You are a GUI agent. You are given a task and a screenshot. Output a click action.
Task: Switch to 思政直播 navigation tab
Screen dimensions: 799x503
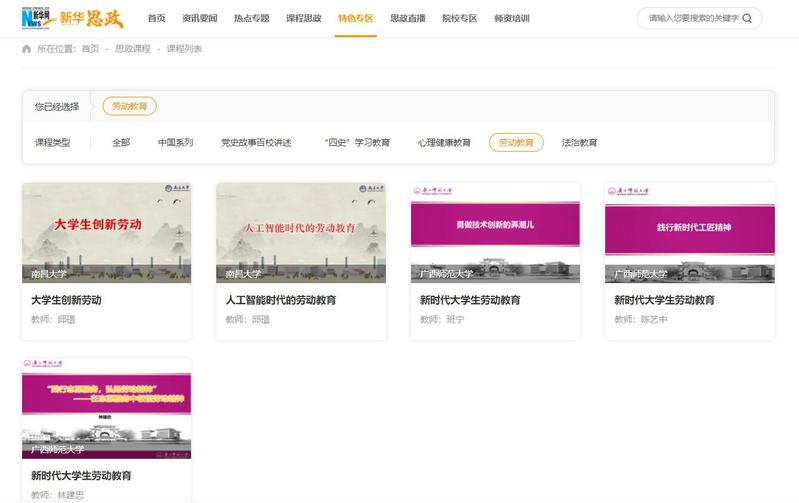click(x=407, y=18)
